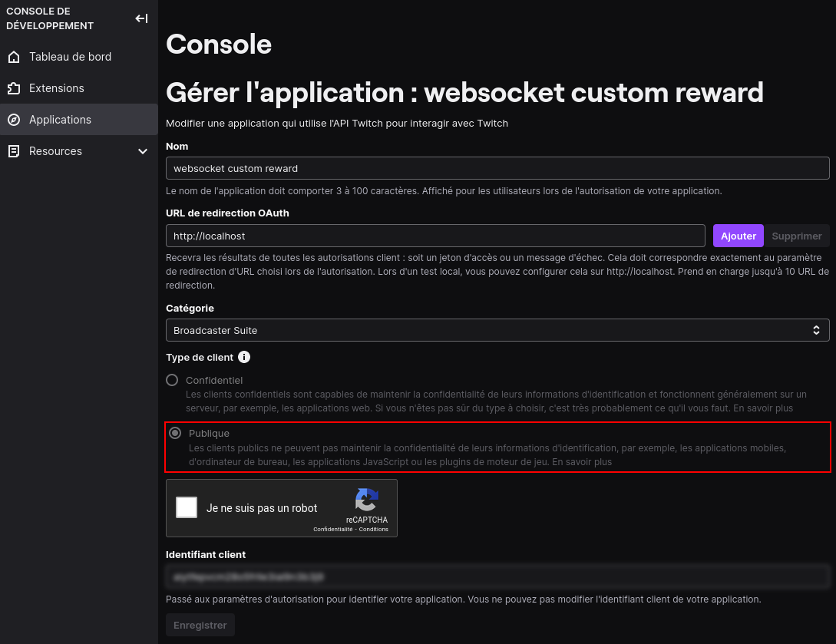This screenshot has height=644, width=836.
Task: Click the Tableau de bord home icon
Action: (x=14, y=57)
